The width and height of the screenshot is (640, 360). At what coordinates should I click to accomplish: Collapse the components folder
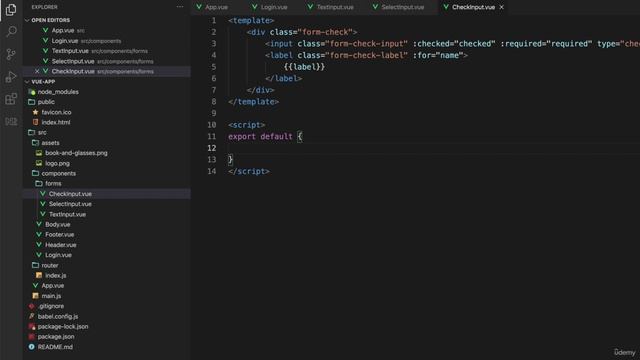click(58, 173)
